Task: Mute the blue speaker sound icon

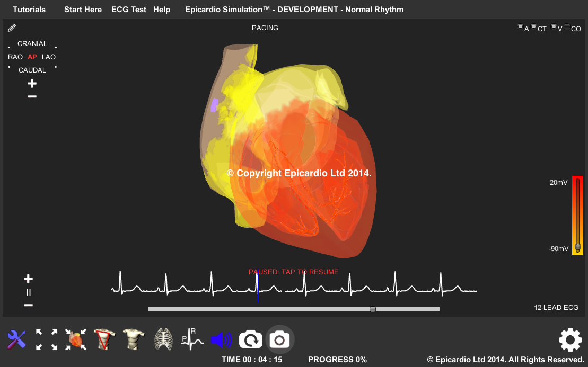Action: pos(222,340)
